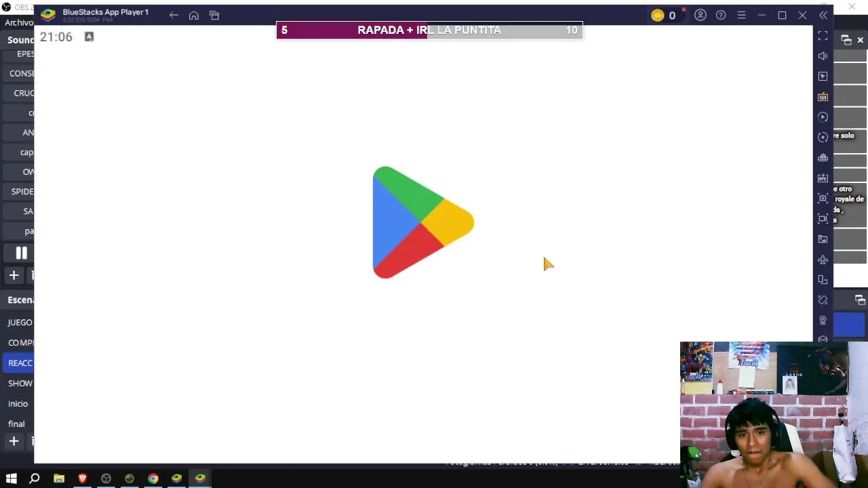The height and width of the screenshot is (488, 868).
Task: Select the final scene in OBS
Action: 17,424
